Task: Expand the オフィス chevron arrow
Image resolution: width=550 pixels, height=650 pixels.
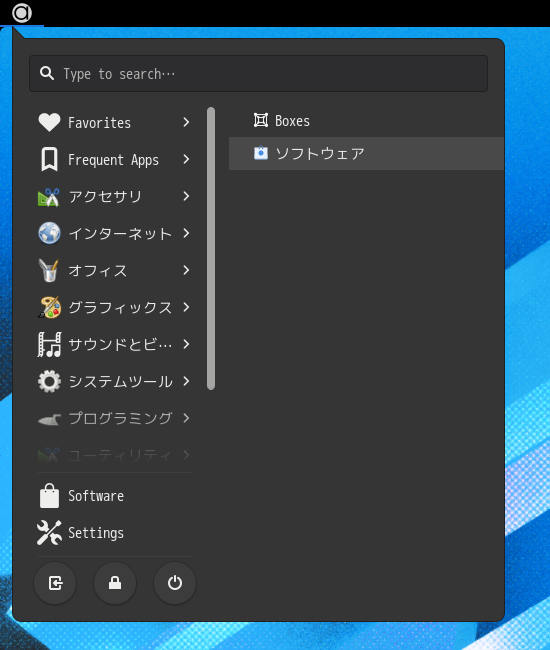Action: click(186, 270)
